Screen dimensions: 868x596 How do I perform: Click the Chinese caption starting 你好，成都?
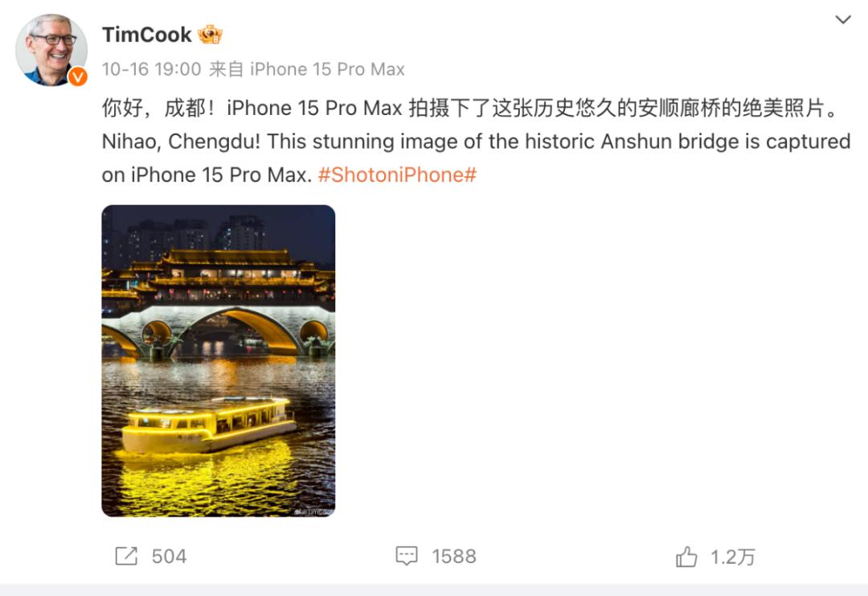tap(470, 108)
